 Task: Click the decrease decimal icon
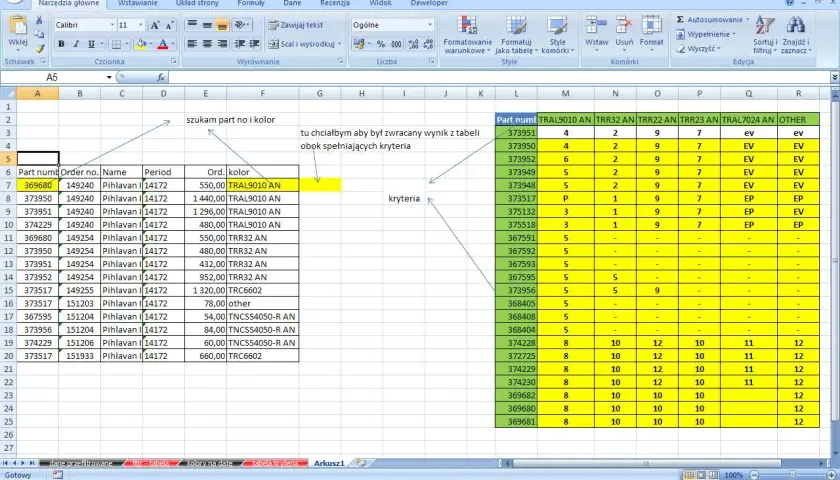click(428, 44)
